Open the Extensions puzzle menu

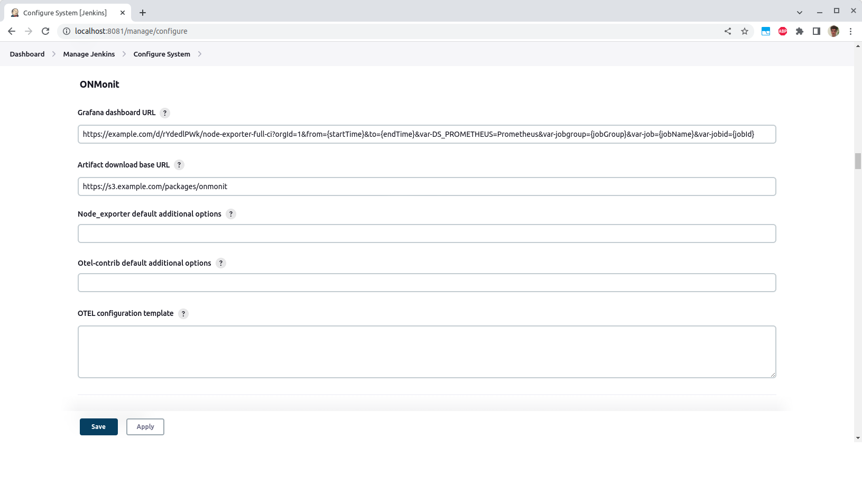800,31
